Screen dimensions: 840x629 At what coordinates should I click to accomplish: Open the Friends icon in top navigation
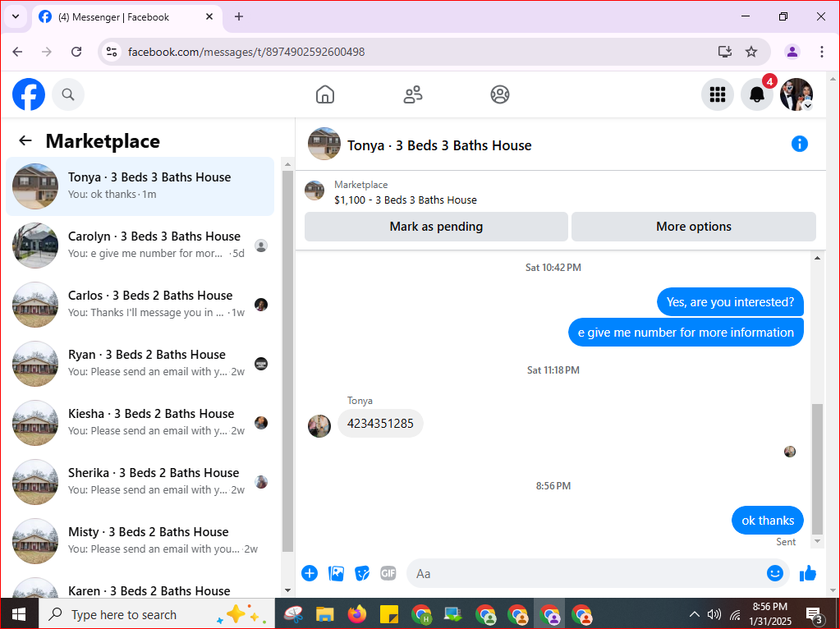[x=412, y=94]
